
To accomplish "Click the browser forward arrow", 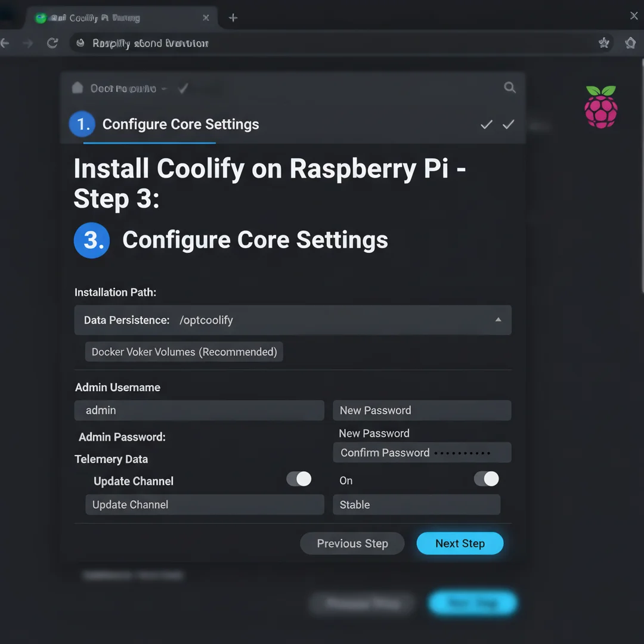I will tap(27, 43).
